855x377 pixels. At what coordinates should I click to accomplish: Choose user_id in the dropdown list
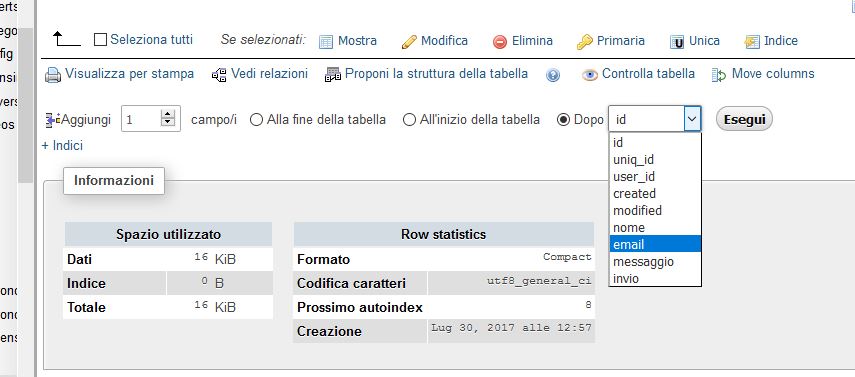pyautogui.click(x=655, y=177)
